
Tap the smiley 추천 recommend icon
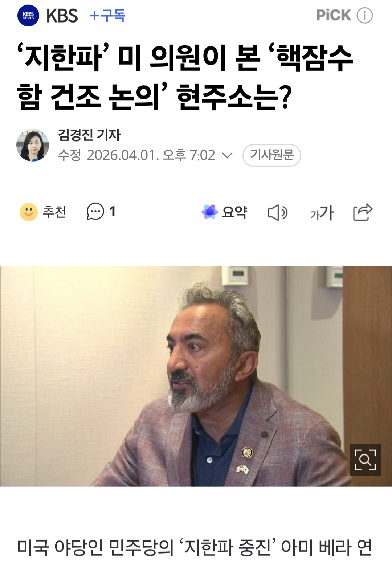pos(29,212)
